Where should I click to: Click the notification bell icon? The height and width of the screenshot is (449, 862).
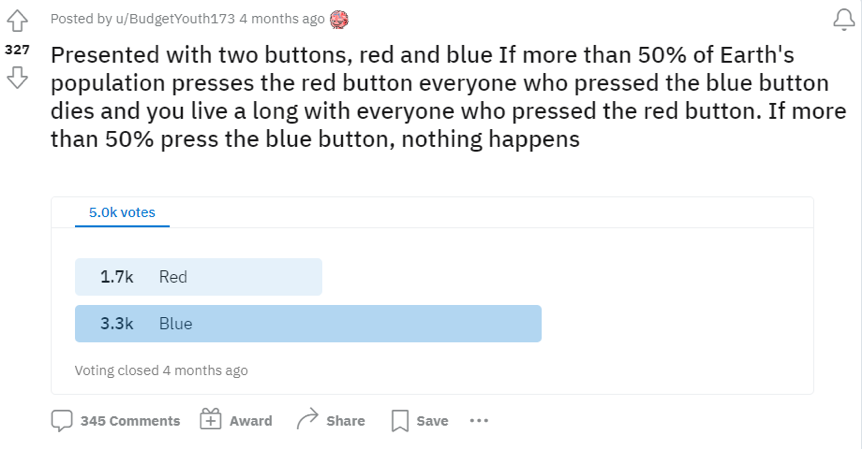(843, 20)
